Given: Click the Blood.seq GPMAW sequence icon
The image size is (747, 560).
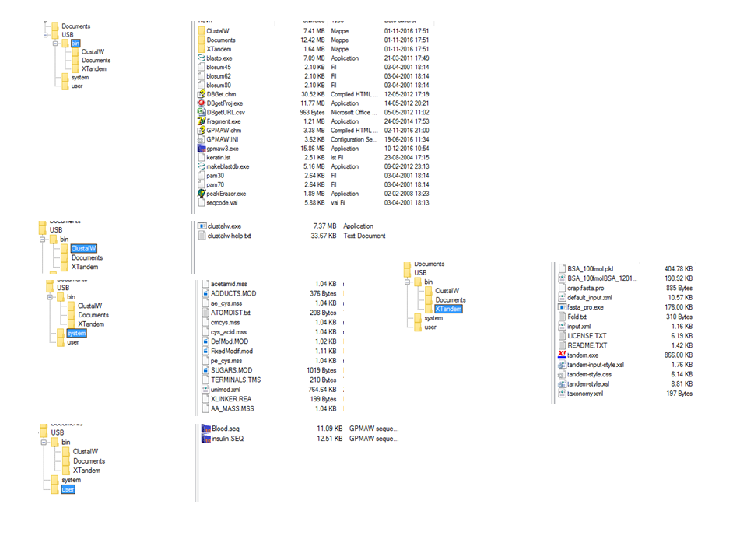Looking at the screenshot, I should 206,429.
